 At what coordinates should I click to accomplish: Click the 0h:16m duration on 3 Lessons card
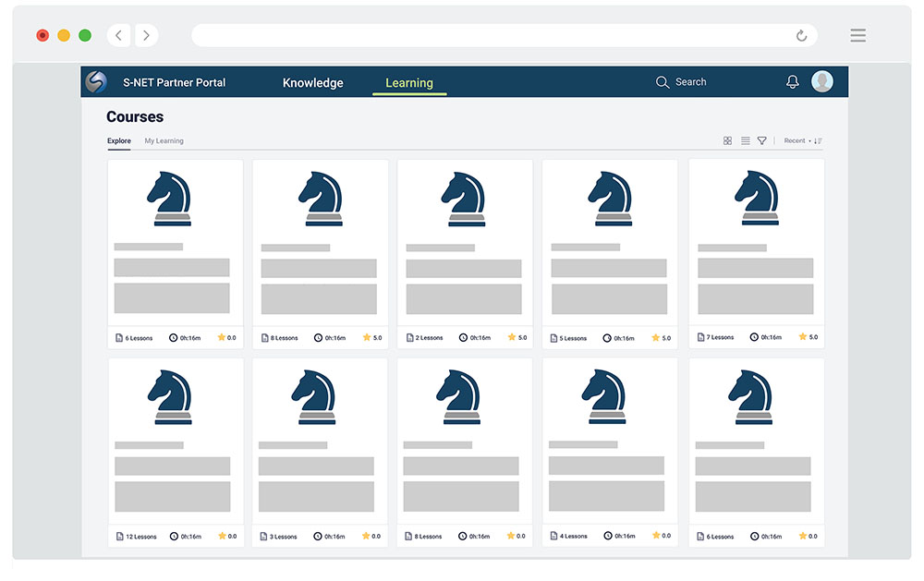click(x=334, y=537)
